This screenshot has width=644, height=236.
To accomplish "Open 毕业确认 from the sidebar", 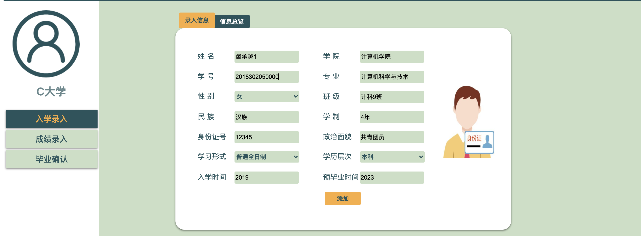I will click(51, 159).
